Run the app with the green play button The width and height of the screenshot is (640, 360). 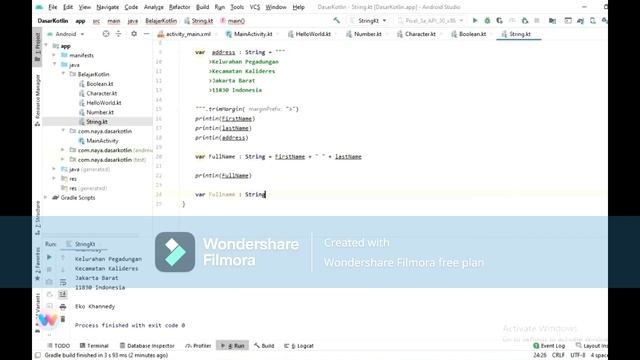coord(475,20)
